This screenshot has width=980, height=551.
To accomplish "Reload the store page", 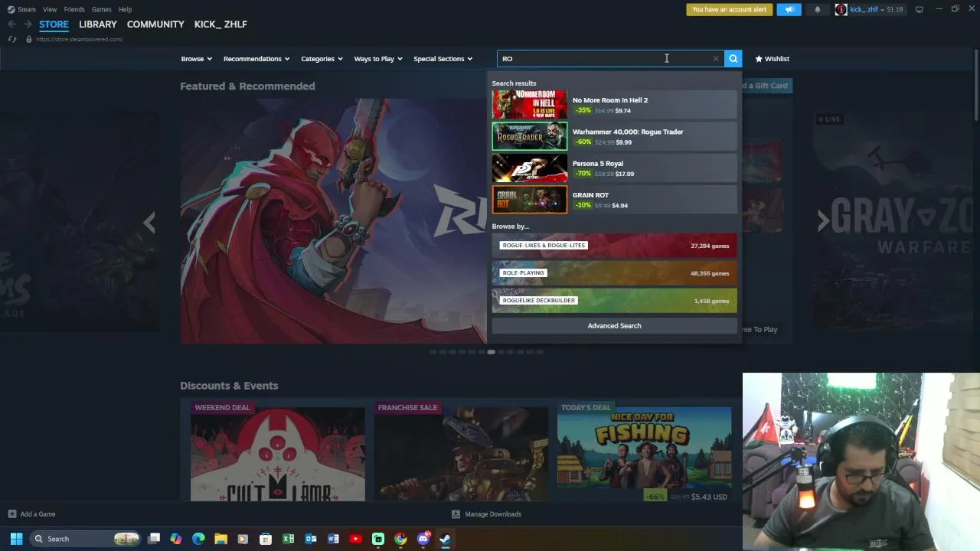I will click(12, 39).
